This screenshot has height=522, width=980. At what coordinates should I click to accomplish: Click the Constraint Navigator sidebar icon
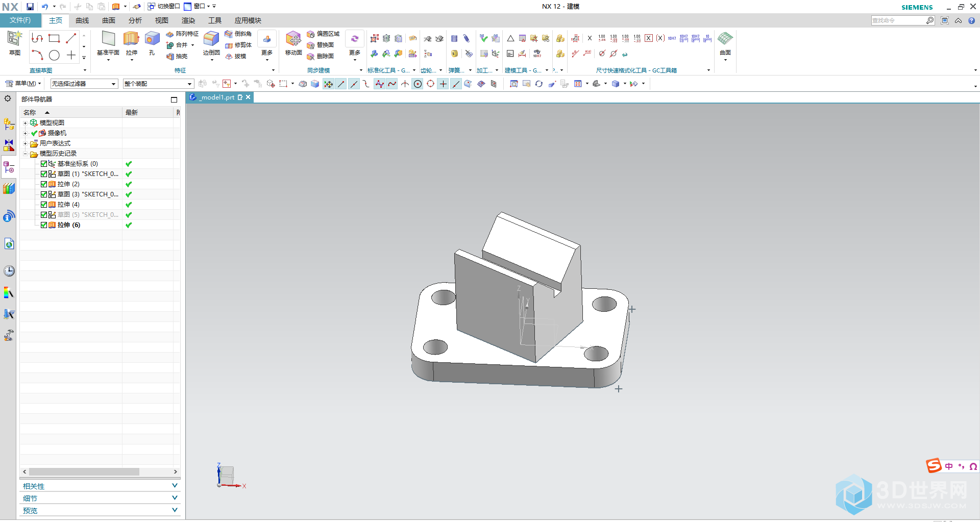pyautogui.click(x=9, y=145)
